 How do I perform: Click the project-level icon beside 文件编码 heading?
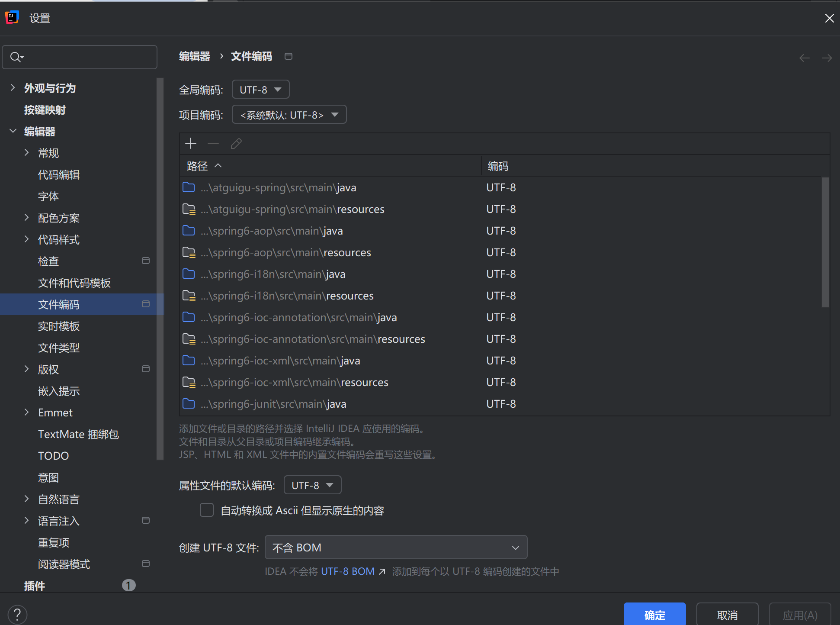[289, 56]
